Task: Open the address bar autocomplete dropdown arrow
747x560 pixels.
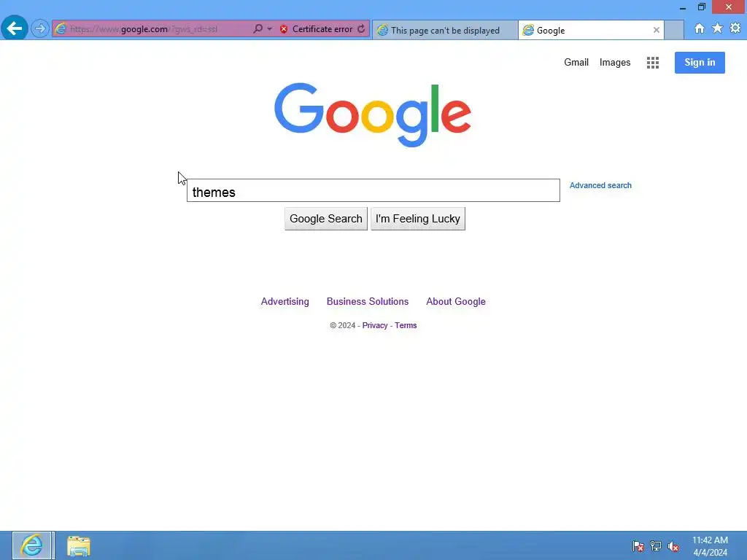Action: coord(270,29)
